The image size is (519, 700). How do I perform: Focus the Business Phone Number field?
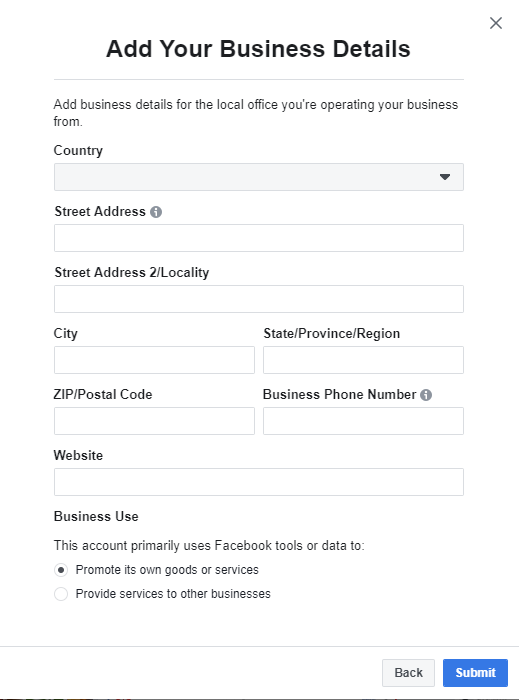[x=363, y=421]
